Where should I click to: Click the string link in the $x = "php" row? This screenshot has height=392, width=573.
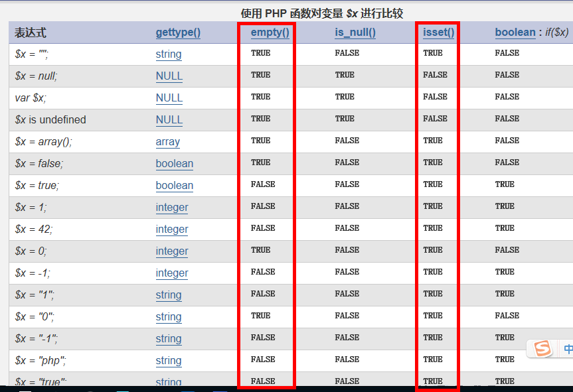point(169,361)
